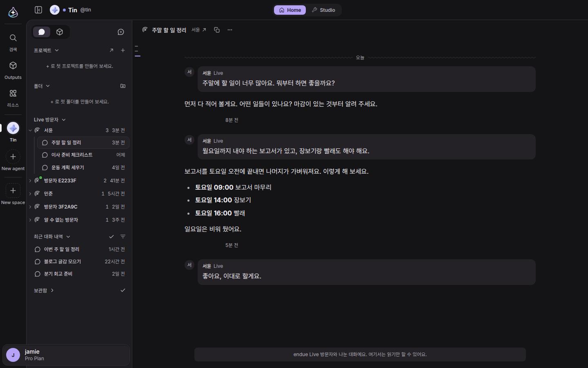Expand the 민준 visitor row
Screen dimensions: 588x368
30,194
